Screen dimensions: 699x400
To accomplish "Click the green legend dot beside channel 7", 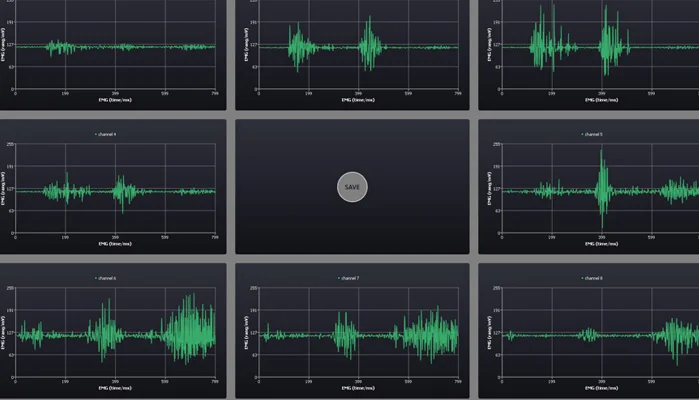I will [339, 278].
